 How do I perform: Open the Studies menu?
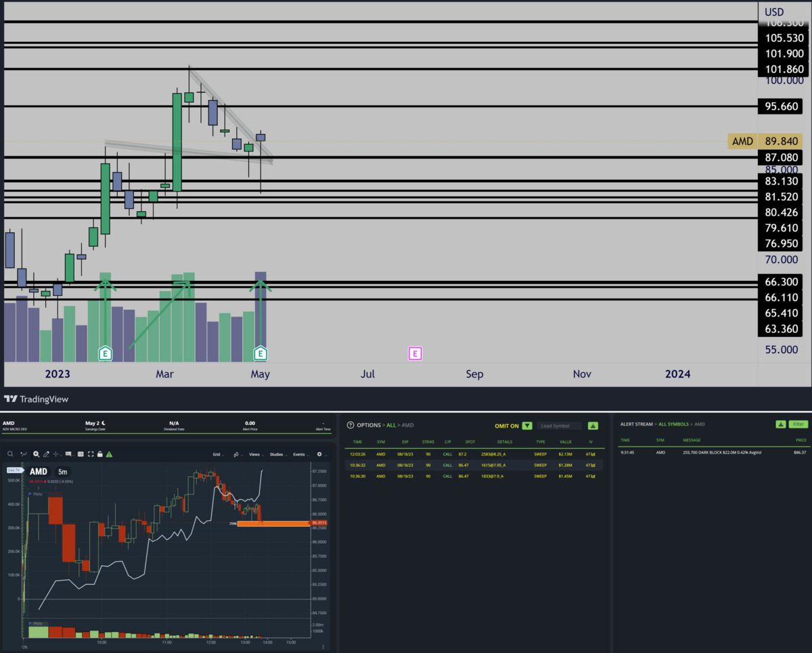point(277,455)
